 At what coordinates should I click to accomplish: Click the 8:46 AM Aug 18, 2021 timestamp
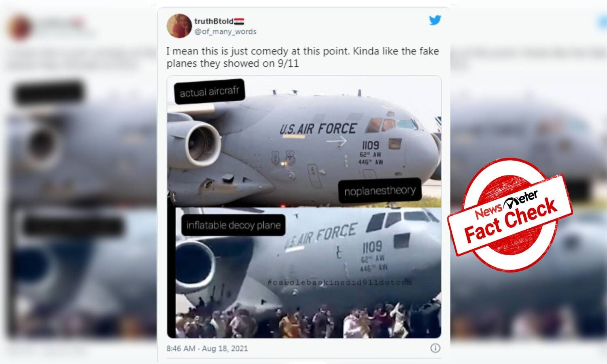click(207, 348)
